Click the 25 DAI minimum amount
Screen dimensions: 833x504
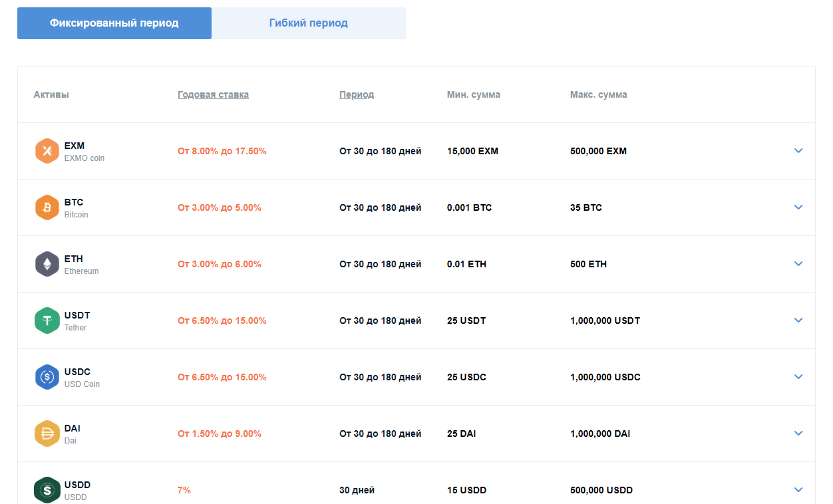click(x=462, y=434)
